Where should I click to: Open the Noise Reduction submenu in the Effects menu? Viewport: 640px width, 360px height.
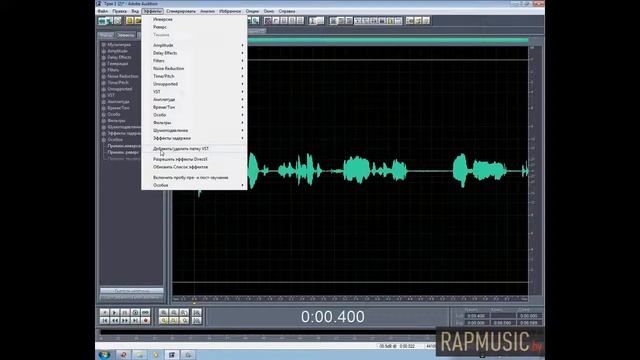(194, 69)
